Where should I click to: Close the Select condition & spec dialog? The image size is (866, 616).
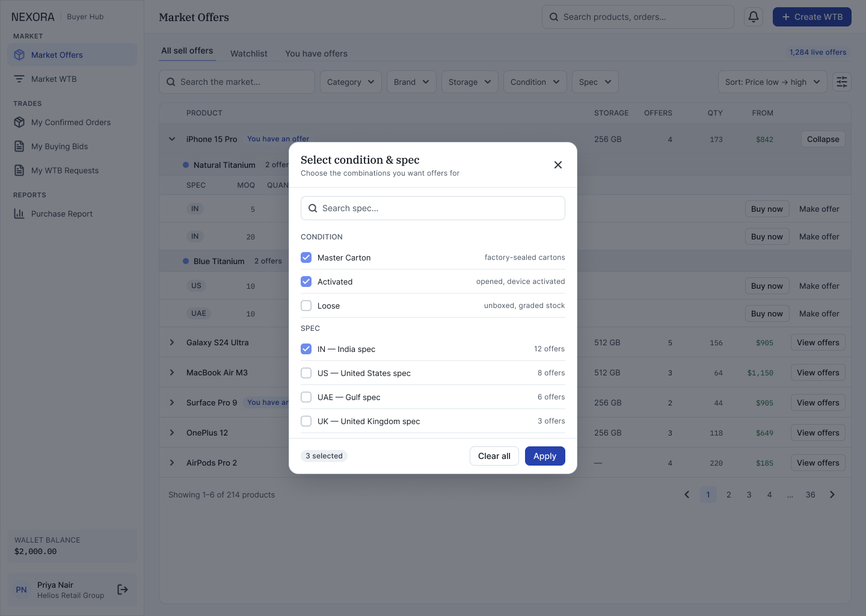point(558,165)
